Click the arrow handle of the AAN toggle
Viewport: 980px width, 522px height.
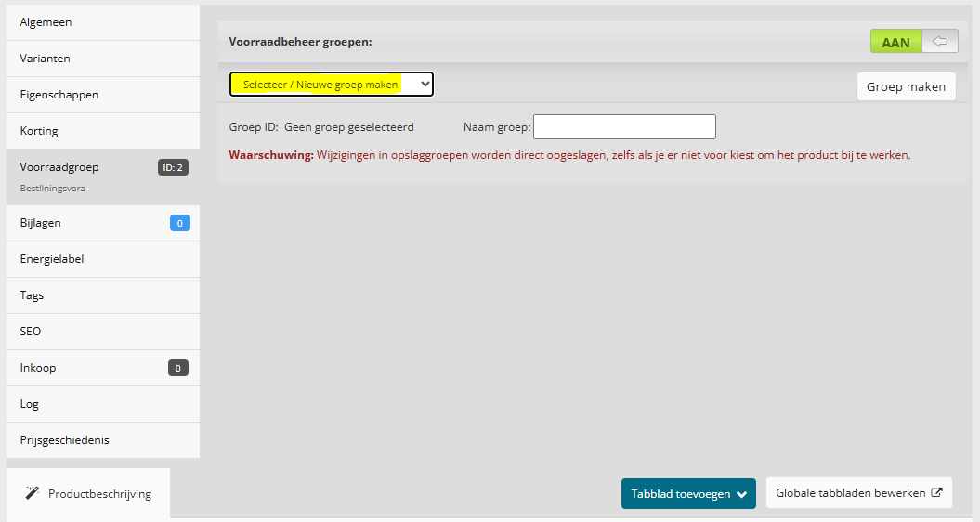tap(940, 42)
